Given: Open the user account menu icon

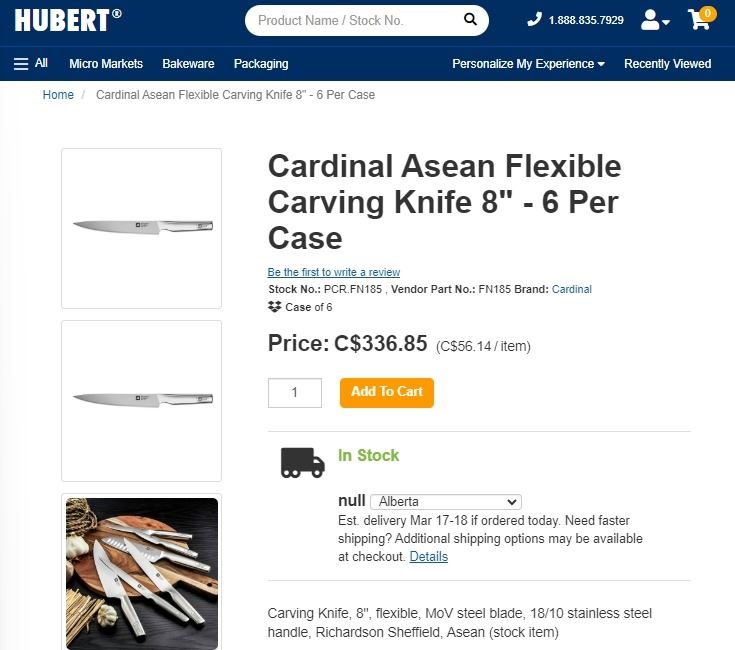Looking at the screenshot, I should coord(655,20).
